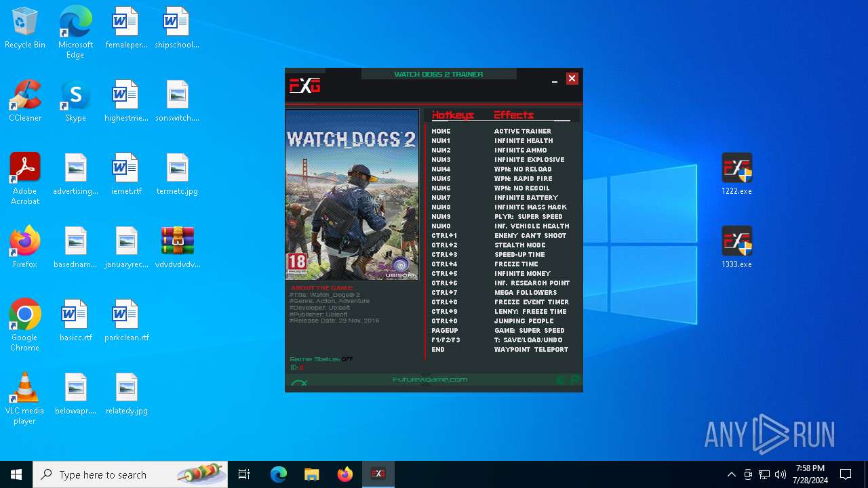868x488 pixels.
Task: Click INFINITE EXPLOSIVE effect text
Action: (530, 160)
